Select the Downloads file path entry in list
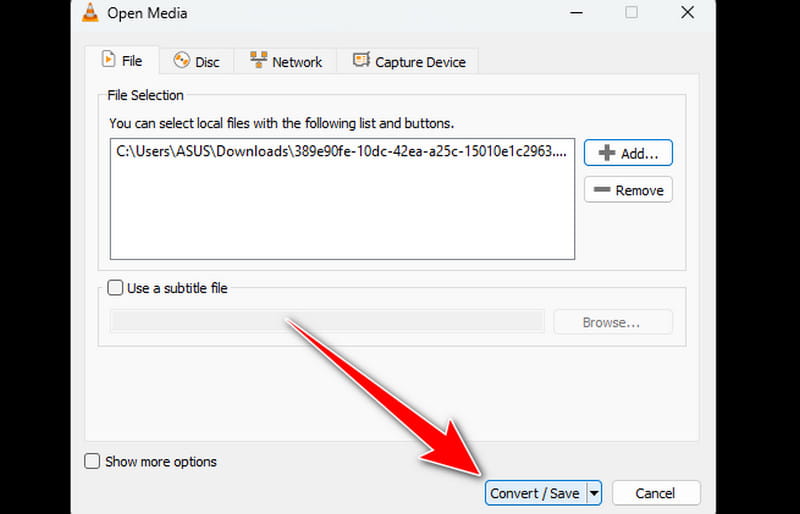800x514 pixels. coord(340,152)
